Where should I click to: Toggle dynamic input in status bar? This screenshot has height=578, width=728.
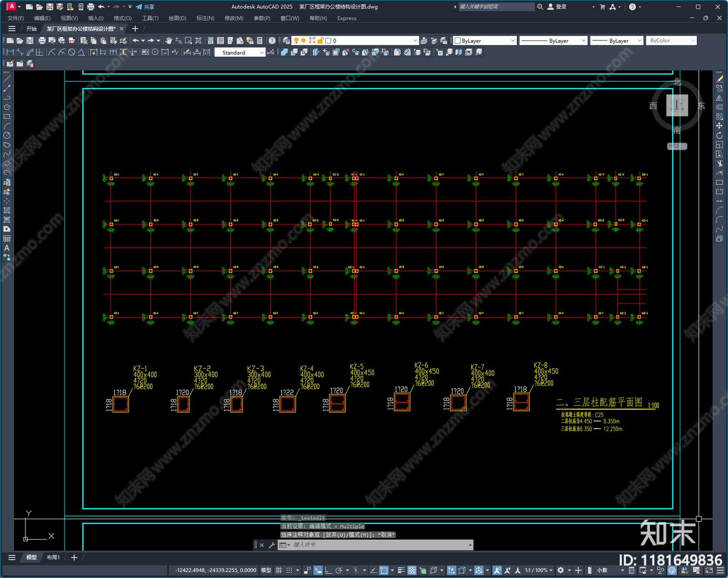[x=318, y=570]
